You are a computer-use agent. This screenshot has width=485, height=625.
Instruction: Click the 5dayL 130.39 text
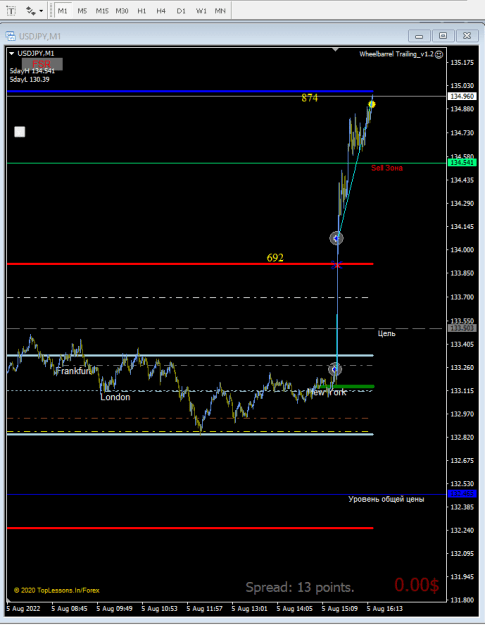click(x=29, y=79)
